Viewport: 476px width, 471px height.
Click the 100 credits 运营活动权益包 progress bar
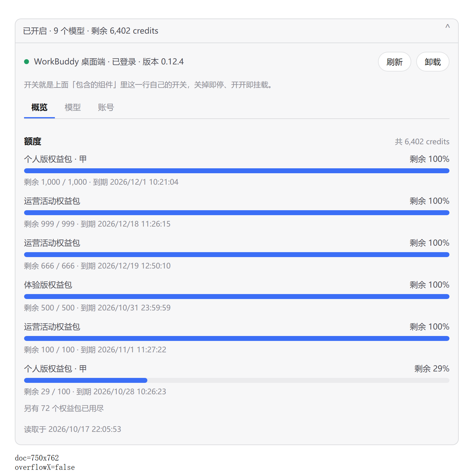pyautogui.click(x=236, y=338)
